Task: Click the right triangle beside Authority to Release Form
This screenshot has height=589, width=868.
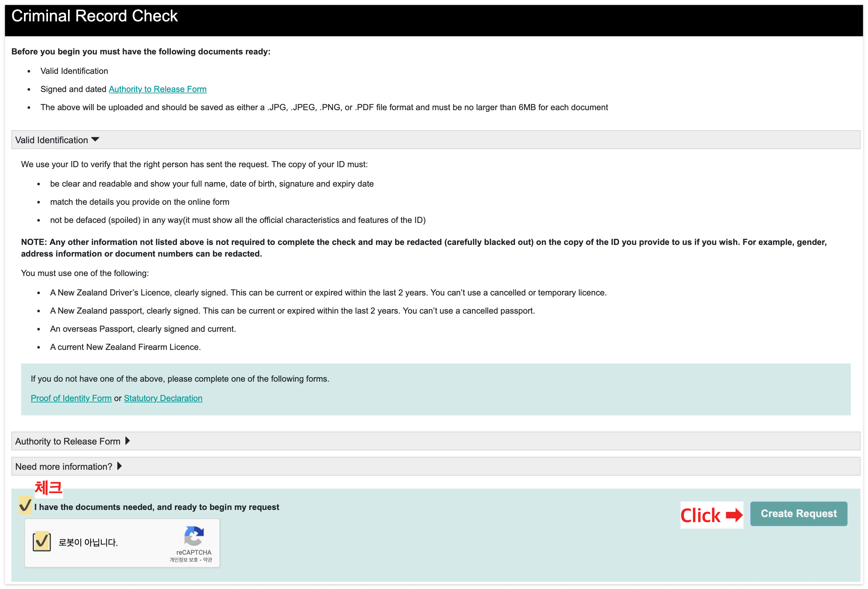Action: pos(128,441)
